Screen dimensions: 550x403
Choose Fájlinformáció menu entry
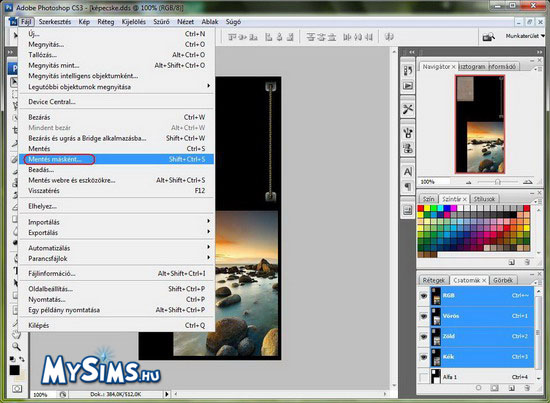pos(116,274)
